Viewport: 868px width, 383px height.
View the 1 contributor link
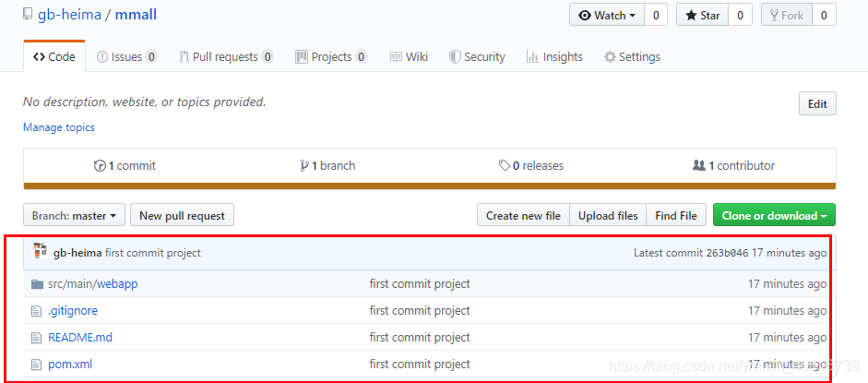[733, 165]
